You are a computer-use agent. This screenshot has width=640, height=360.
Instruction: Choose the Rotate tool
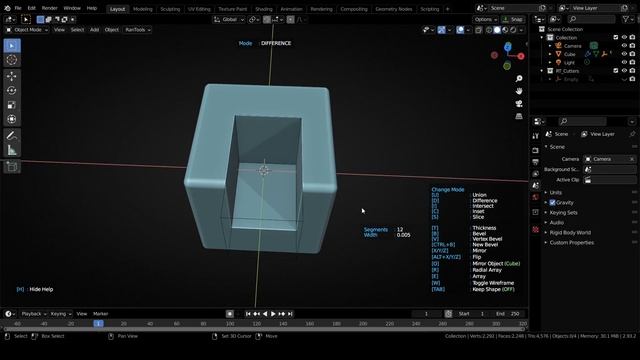pos(11,91)
